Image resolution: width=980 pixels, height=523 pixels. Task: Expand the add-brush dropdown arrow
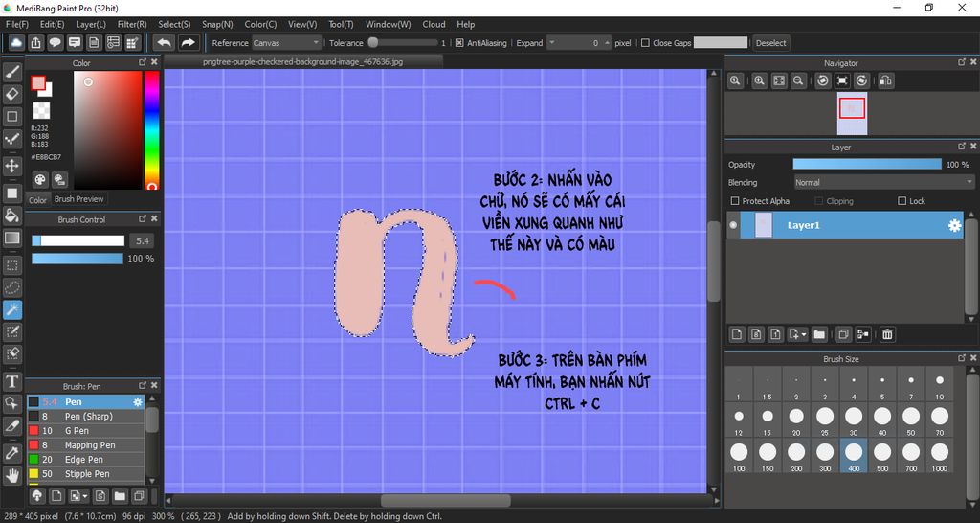(85, 497)
